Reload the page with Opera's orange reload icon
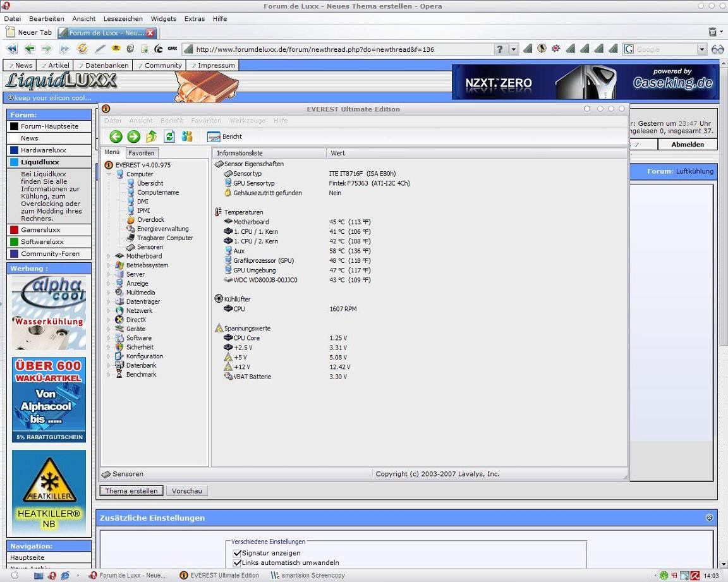Screen dimensions: 728x582 pos(83,48)
